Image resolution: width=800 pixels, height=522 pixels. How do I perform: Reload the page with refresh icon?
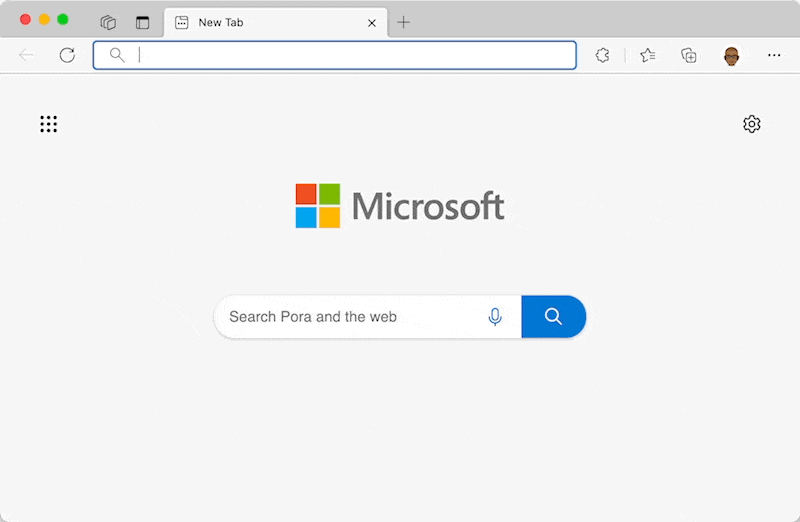[67, 55]
